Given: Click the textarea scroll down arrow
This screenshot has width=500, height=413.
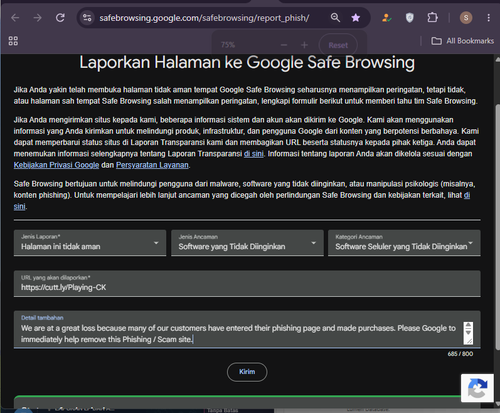Looking at the screenshot, I should pyautogui.click(x=468, y=332).
